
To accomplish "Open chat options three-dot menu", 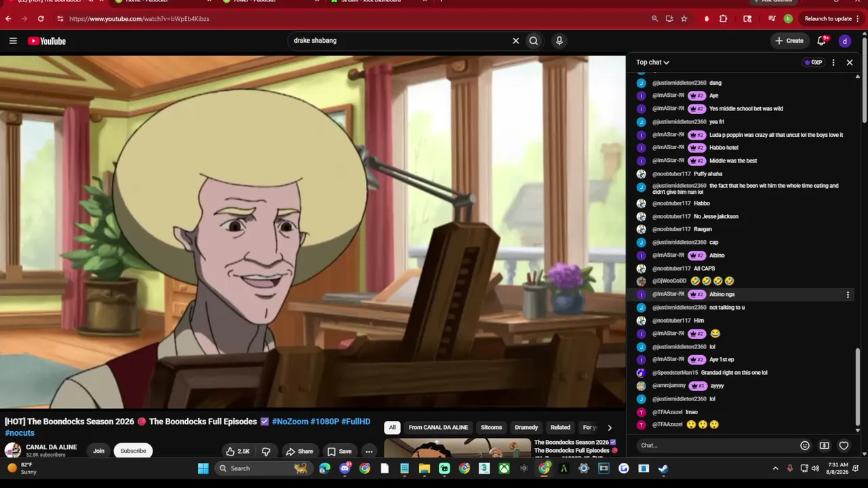I will (833, 62).
